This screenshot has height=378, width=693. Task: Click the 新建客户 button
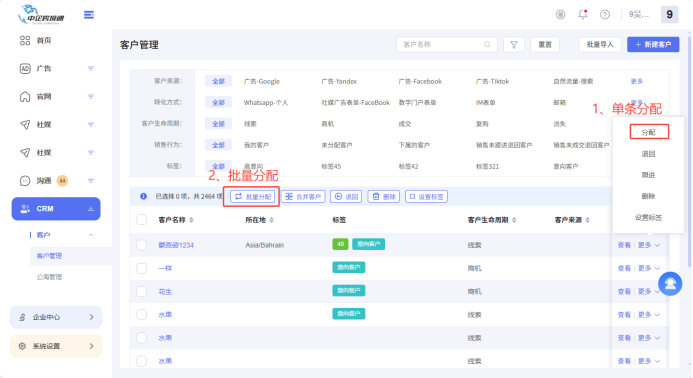click(x=653, y=44)
